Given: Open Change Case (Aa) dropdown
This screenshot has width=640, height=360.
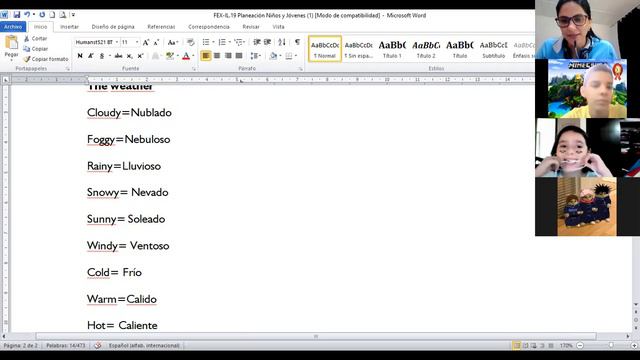Looking at the screenshot, I should pyautogui.click(x=173, y=42).
